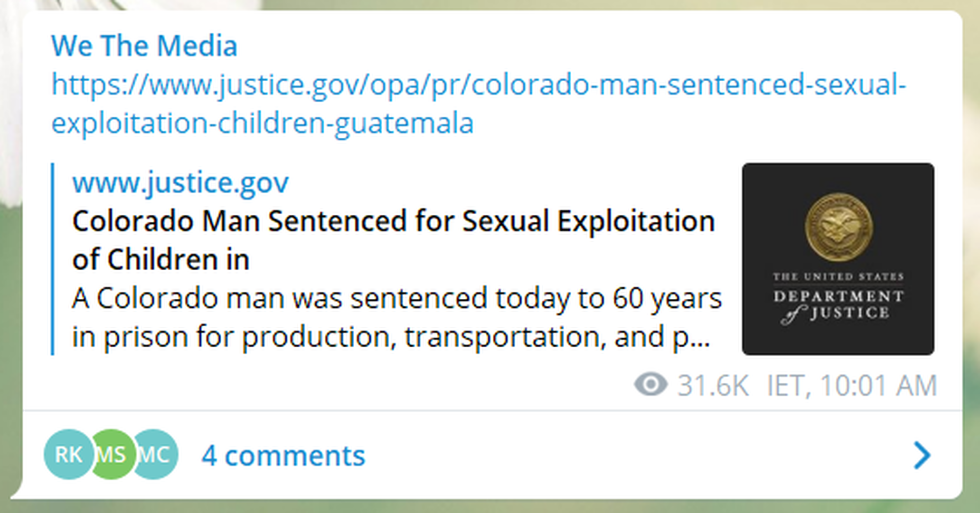The image size is (980, 513).
Task: Click the exploitation-children-guatemala URL line
Action: tap(263, 123)
